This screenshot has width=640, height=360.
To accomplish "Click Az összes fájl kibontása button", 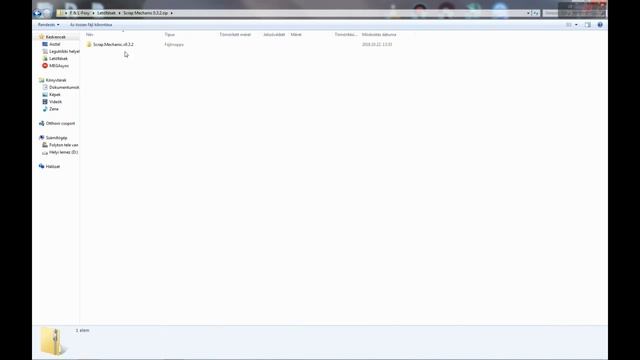I will (x=91, y=25).
